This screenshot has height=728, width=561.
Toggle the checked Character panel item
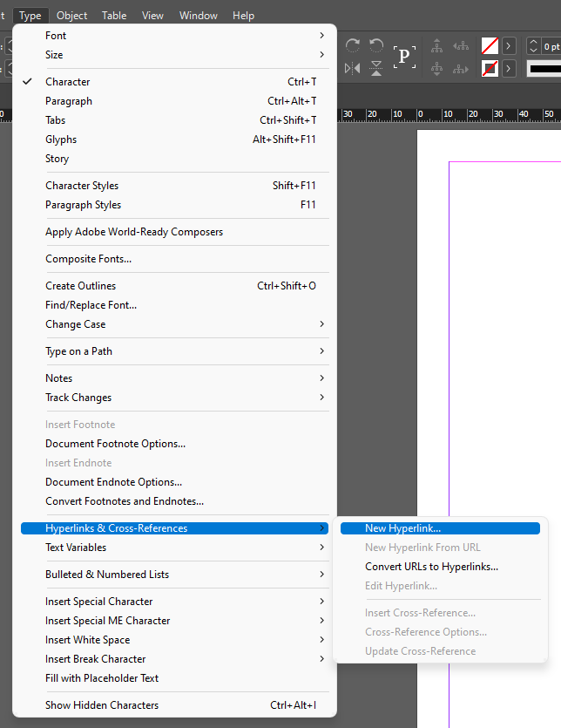(175, 82)
